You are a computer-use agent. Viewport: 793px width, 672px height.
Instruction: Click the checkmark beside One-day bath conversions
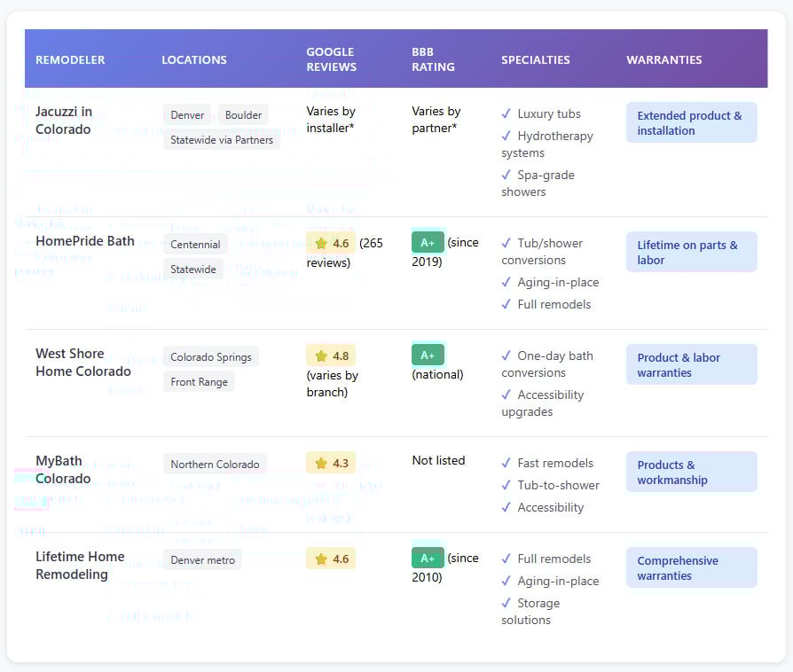[x=506, y=356]
